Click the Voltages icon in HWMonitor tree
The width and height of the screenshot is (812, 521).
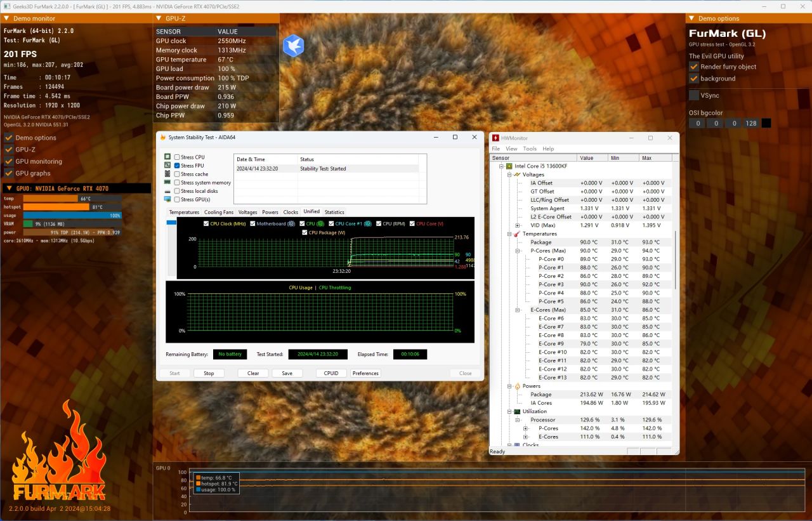coord(516,175)
